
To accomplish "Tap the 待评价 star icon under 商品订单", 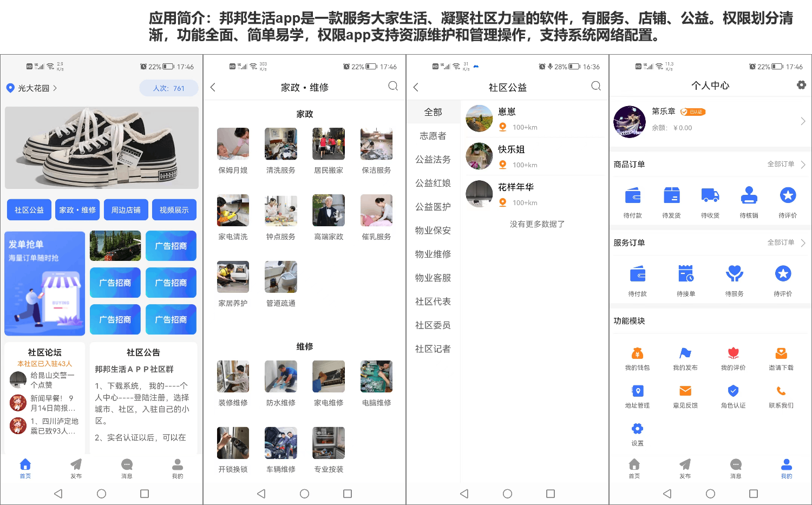I will point(788,195).
